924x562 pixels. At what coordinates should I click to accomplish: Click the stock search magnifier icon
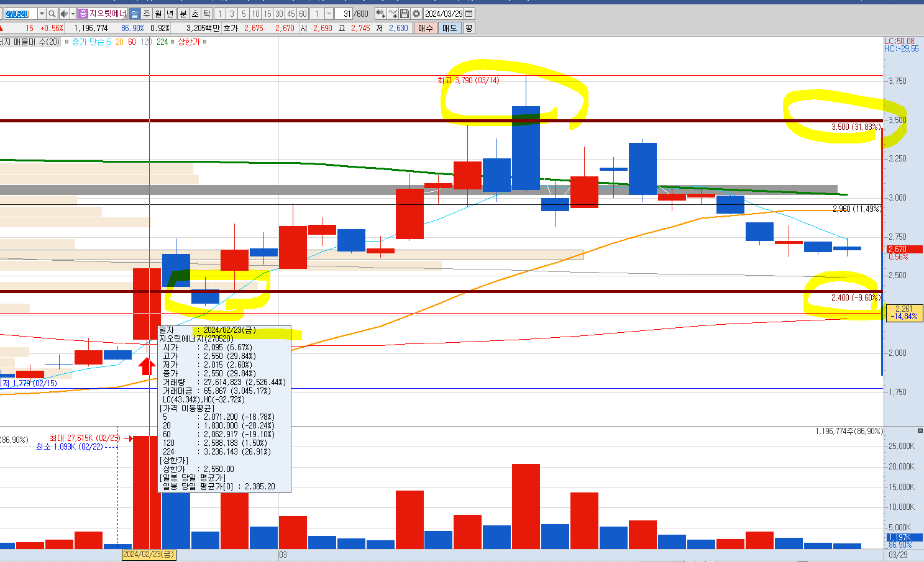click(x=52, y=14)
